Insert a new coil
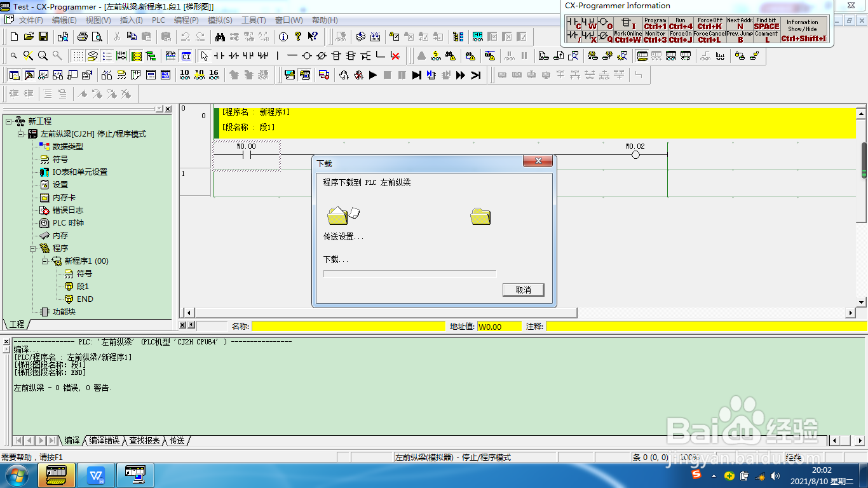This screenshot has height=488, width=868. (307, 56)
